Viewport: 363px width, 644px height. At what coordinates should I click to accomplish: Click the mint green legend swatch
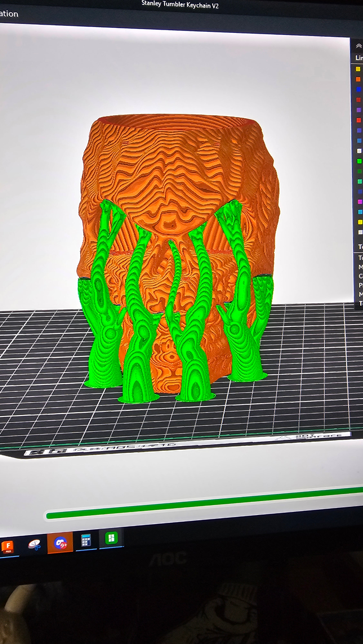point(359,181)
